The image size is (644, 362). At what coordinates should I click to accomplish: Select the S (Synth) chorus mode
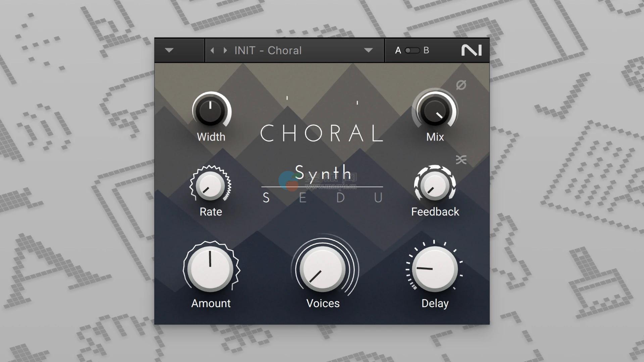(266, 198)
